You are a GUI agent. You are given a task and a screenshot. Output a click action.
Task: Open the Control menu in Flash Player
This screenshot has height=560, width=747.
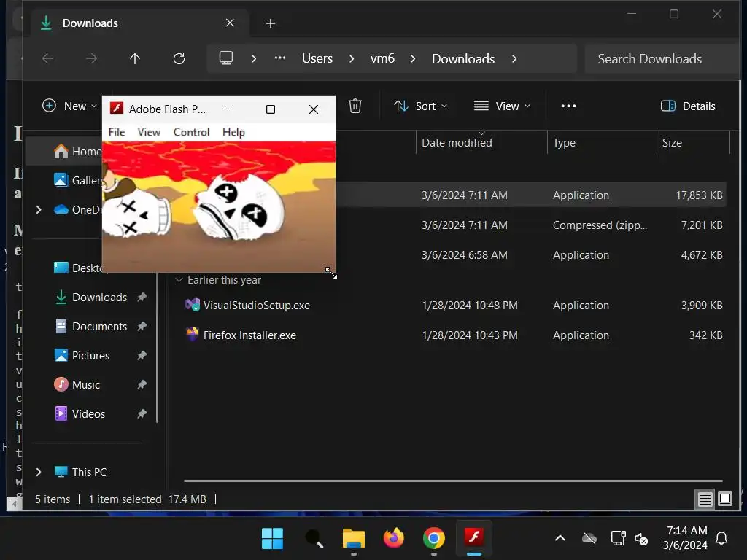[x=191, y=133]
